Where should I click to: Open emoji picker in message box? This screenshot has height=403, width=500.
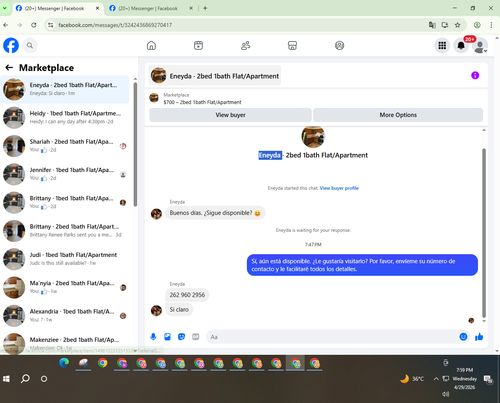(x=463, y=337)
